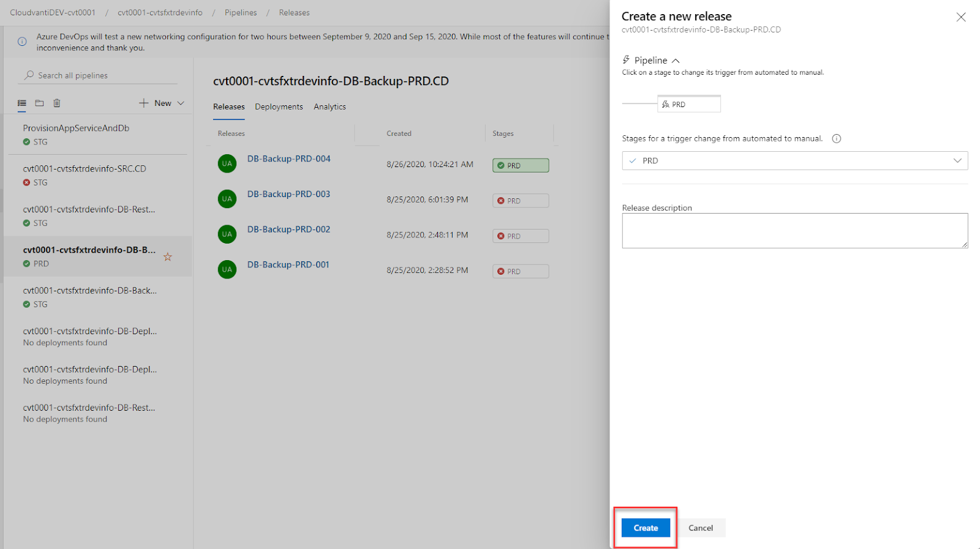980x549 pixels.
Task: Favorite the selected DB-B... pipeline with star
Action: tap(168, 257)
